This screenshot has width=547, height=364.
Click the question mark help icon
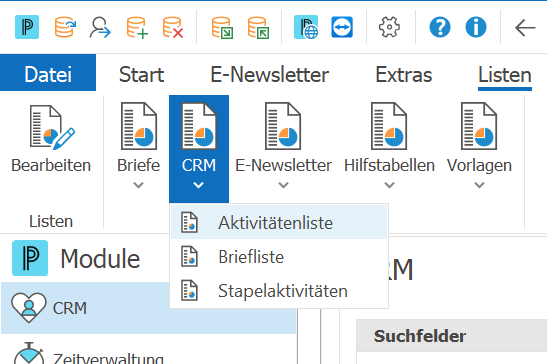point(440,27)
